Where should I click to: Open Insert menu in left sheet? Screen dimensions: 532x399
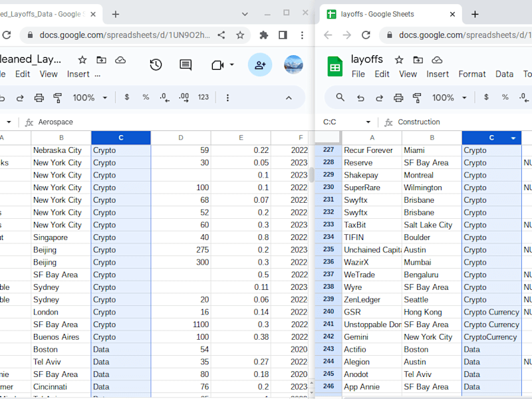(x=78, y=74)
